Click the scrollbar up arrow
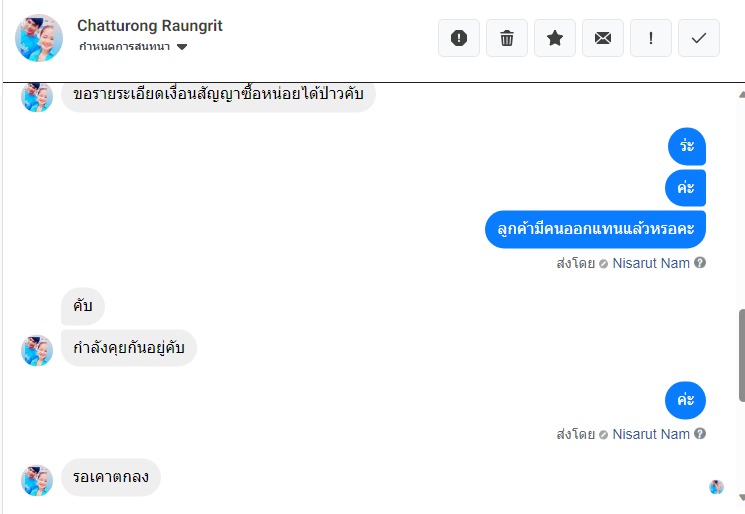 pos(740,94)
